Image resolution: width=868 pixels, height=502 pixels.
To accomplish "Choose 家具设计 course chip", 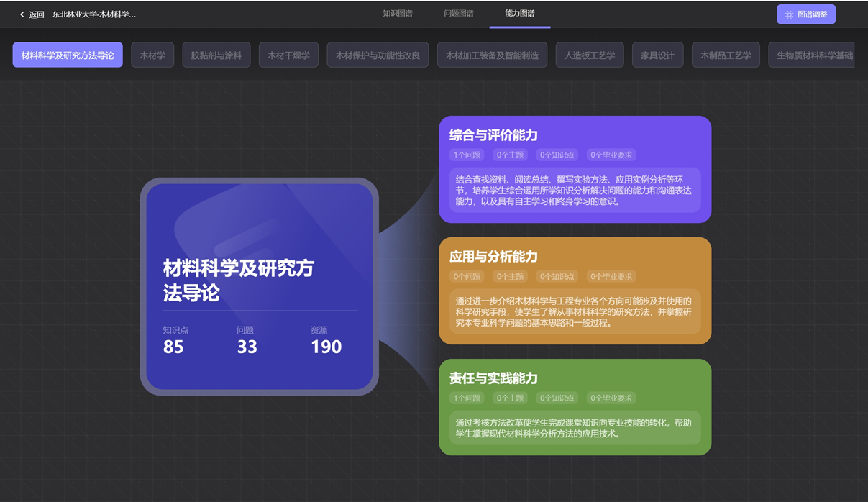I will click(657, 55).
